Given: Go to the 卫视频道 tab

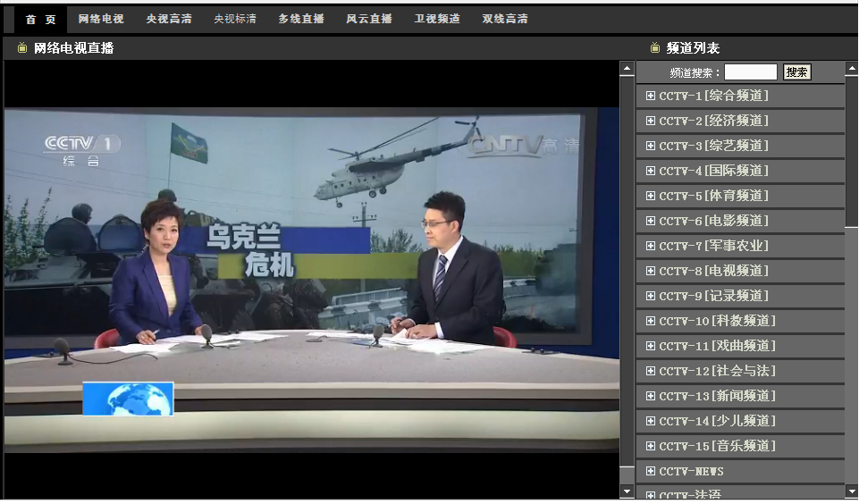Looking at the screenshot, I should pyautogui.click(x=437, y=19).
